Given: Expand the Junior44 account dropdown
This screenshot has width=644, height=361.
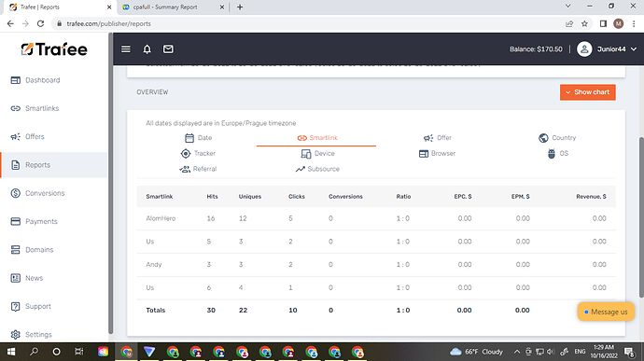Looking at the screenshot, I should [607, 49].
